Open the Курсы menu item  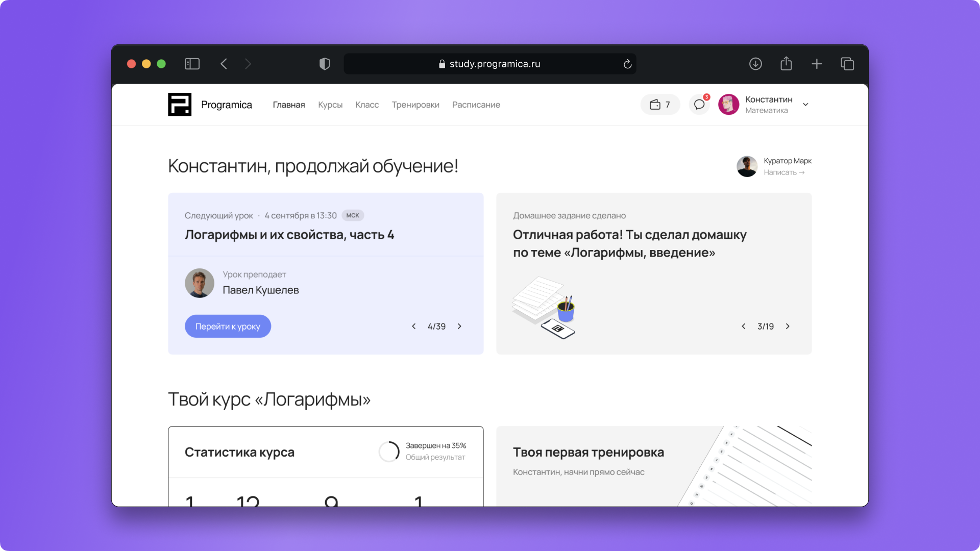click(x=330, y=105)
